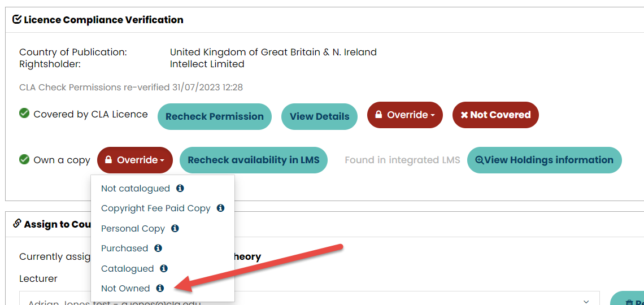
Task: Click info icon beside Not catalogued
Action: pos(180,189)
